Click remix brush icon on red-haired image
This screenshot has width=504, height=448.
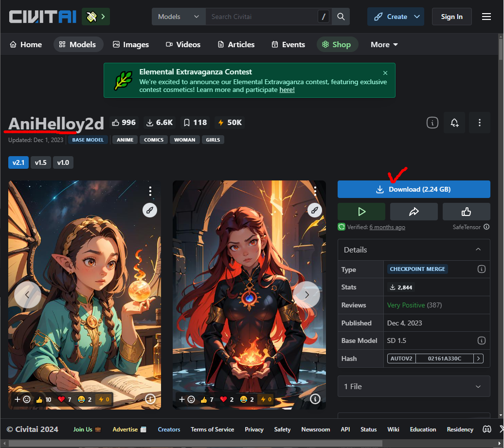[x=315, y=211]
